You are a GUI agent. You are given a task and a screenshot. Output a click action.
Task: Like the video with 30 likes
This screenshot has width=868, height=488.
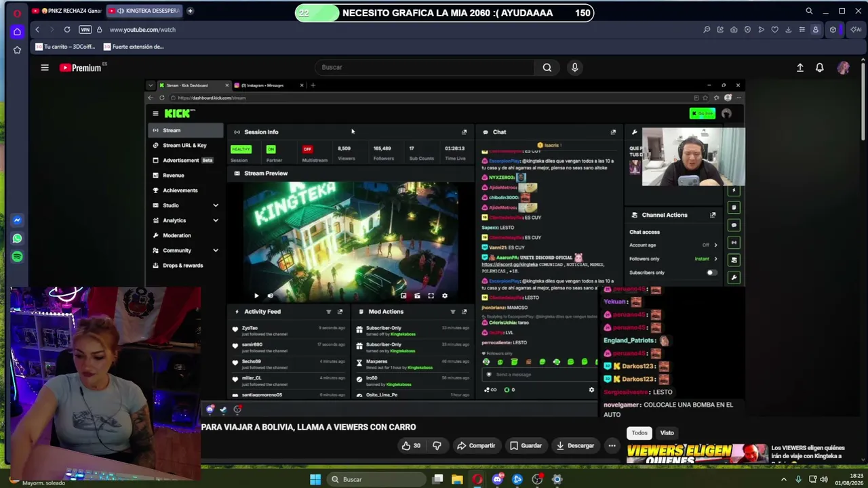(412, 445)
